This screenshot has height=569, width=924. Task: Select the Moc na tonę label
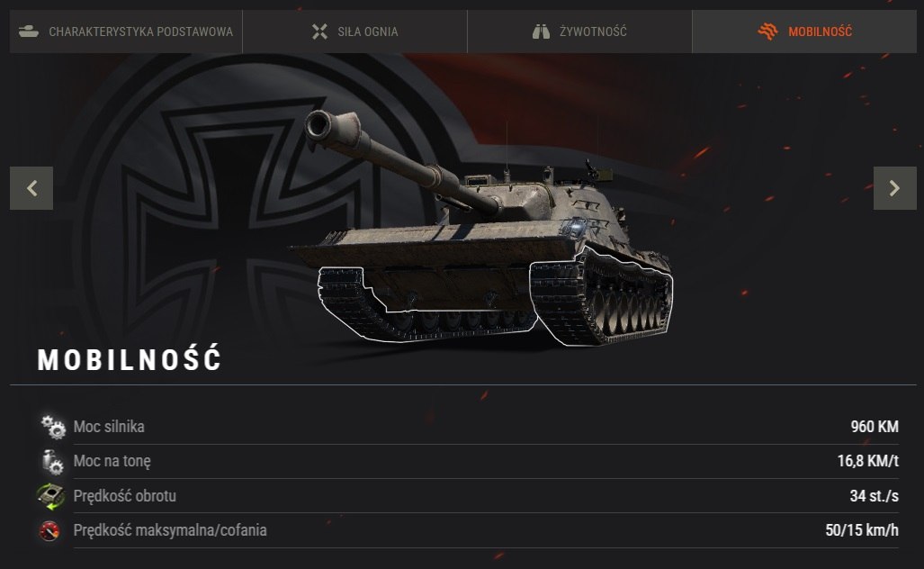click(x=112, y=461)
